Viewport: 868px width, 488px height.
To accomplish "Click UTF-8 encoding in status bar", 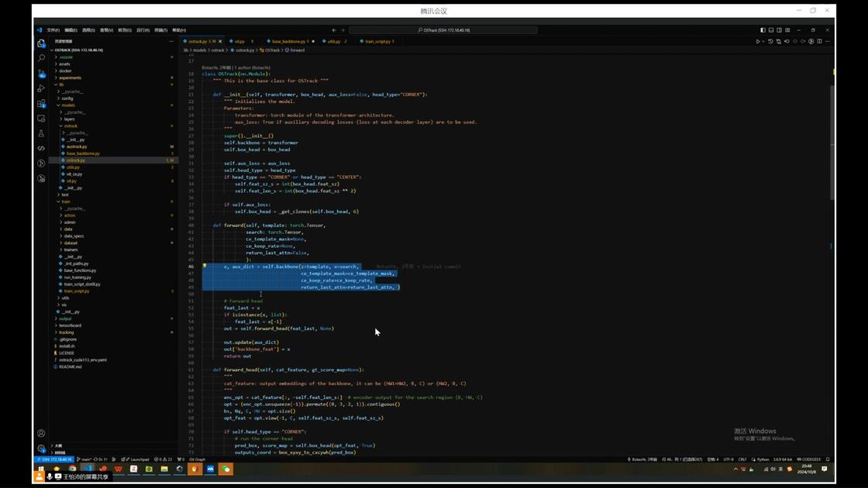I will (x=728, y=459).
